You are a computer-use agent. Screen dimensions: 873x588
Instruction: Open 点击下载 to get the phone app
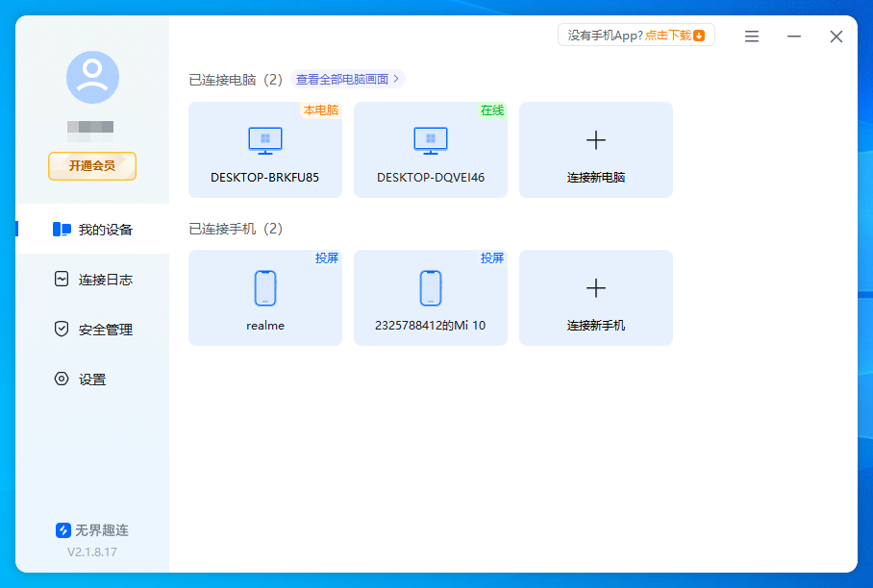coord(671,35)
